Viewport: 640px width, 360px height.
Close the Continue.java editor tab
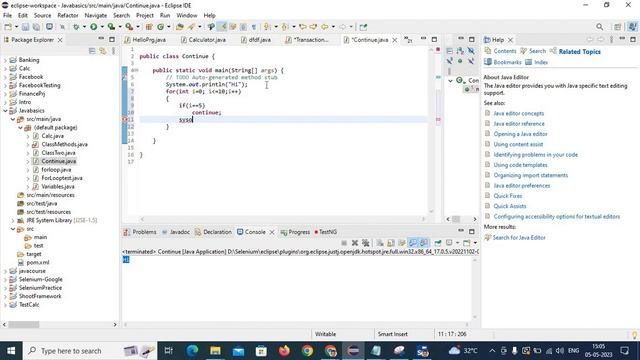coord(395,40)
